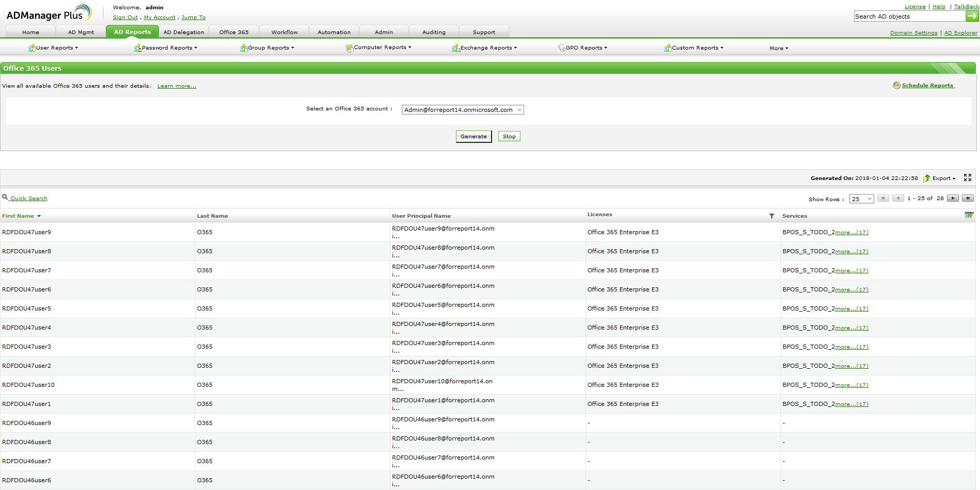Open Quick Search
The height and width of the screenshot is (490, 980).
pos(25,198)
